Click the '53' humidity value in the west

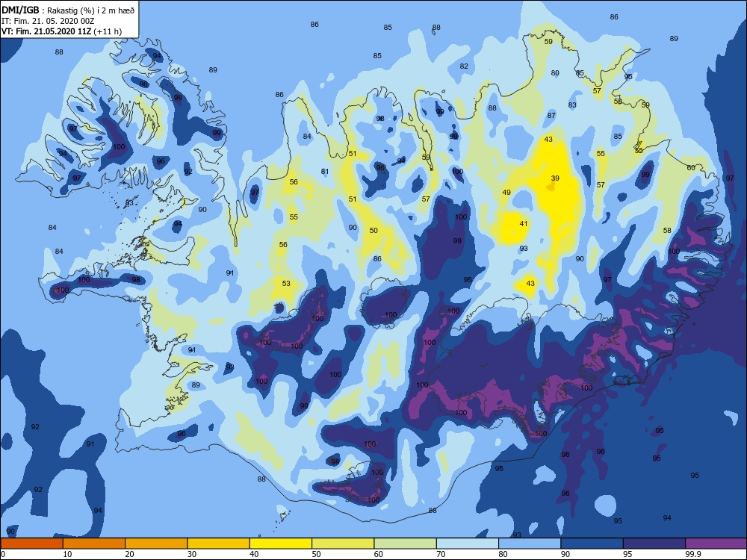[286, 283]
